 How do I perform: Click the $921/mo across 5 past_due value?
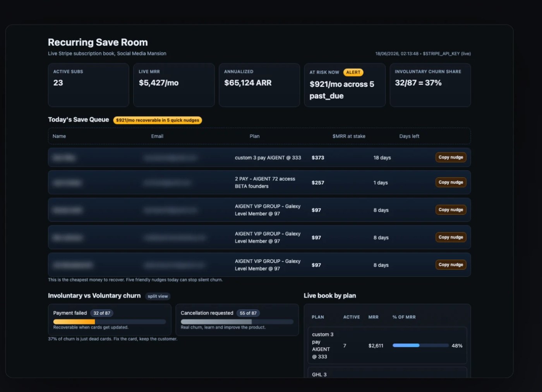click(x=342, y=90)
